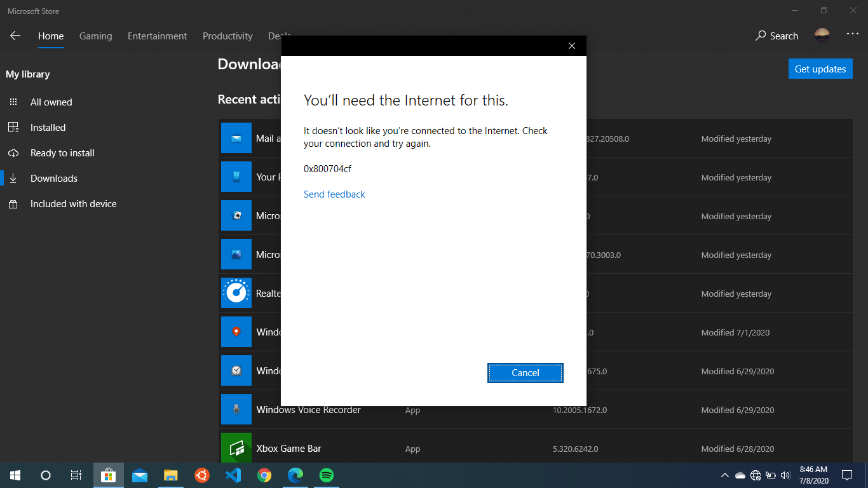The width and height of the screenshot is (868, 488).
Task: Click Modified 6/28/2020 text
Action: (738, 449)
